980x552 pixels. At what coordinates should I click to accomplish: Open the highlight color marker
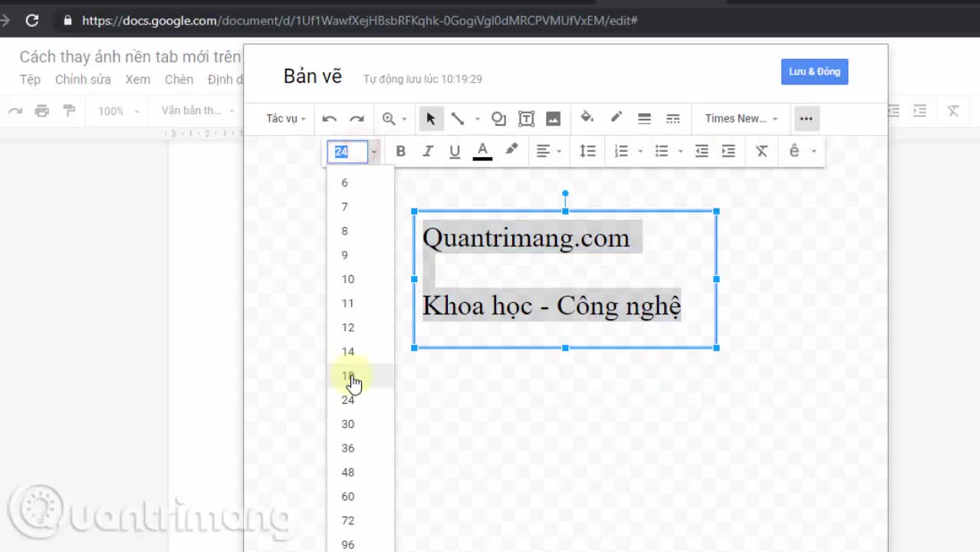[x=511, y=150]
